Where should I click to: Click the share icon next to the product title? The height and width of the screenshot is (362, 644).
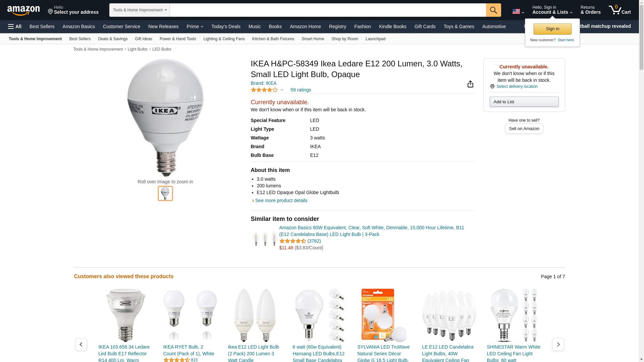coord(470,84)
